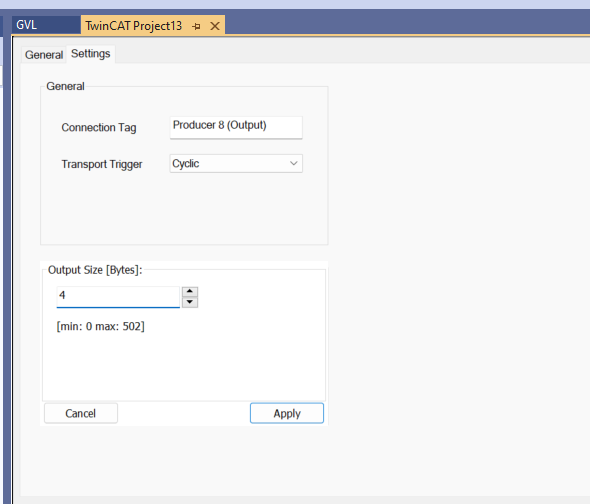Increase Output Size with up arrow
Viewport: 590px width, 504px height.
[190, 292]
